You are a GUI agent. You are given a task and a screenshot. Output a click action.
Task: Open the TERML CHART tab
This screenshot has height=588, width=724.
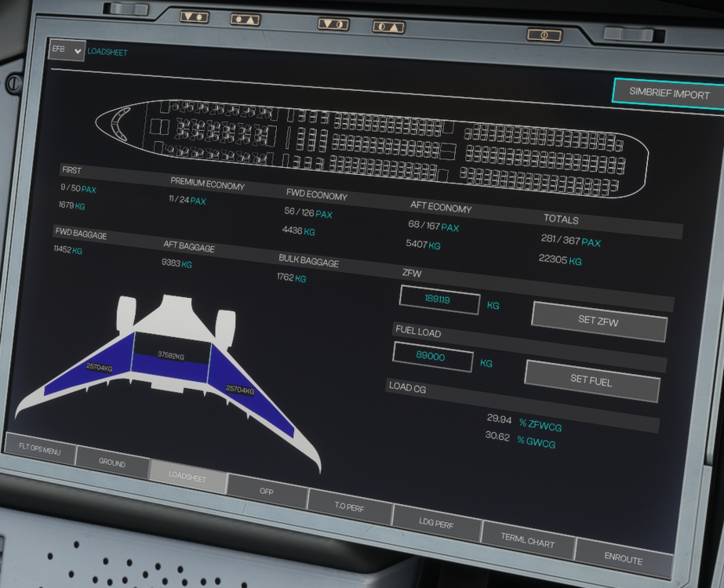click(528, 541)
